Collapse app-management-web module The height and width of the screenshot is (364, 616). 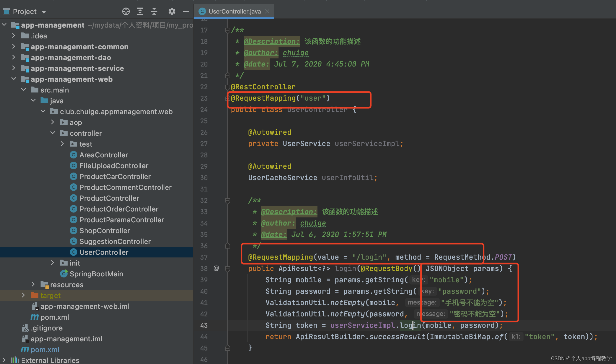pyautogui.click(x=14, y=79)
